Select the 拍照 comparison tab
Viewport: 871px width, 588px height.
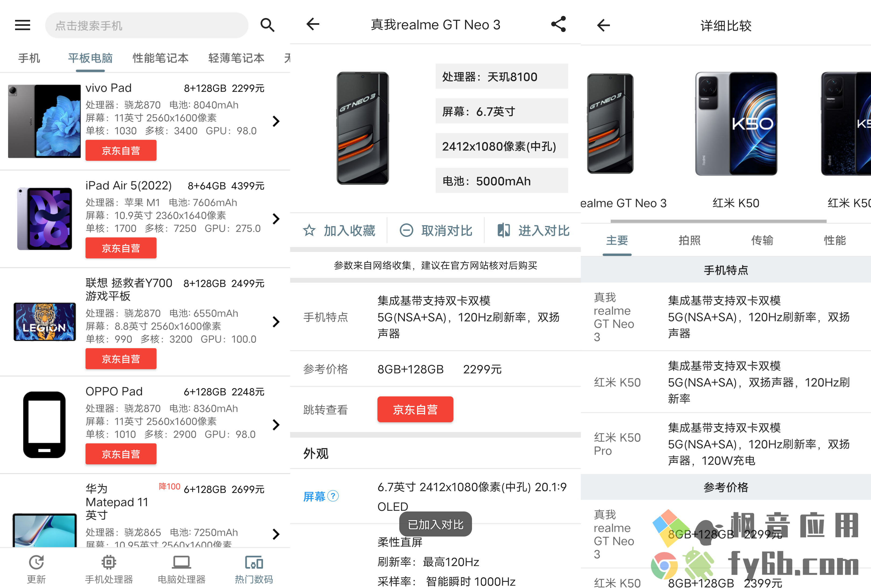pos(690,240)
